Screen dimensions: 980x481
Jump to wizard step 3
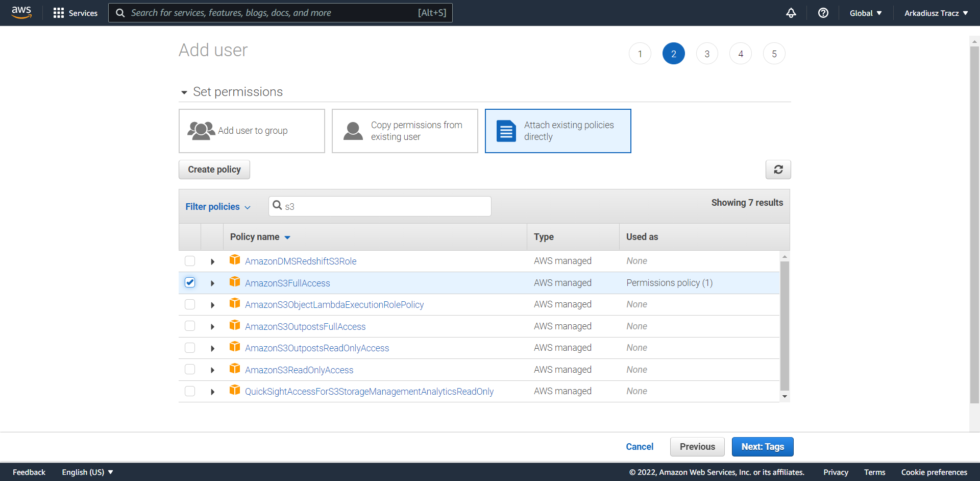click(x=707, y=54)
